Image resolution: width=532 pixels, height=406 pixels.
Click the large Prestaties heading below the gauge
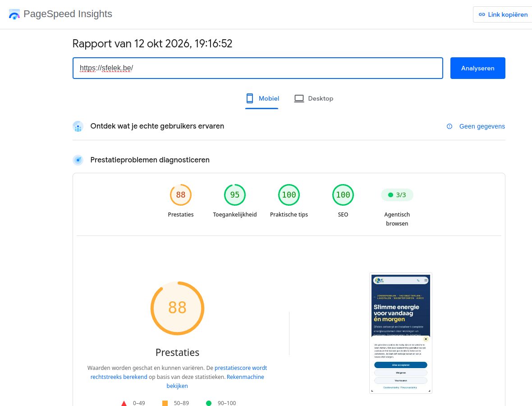pyautogui.click(x=177, y=352)
